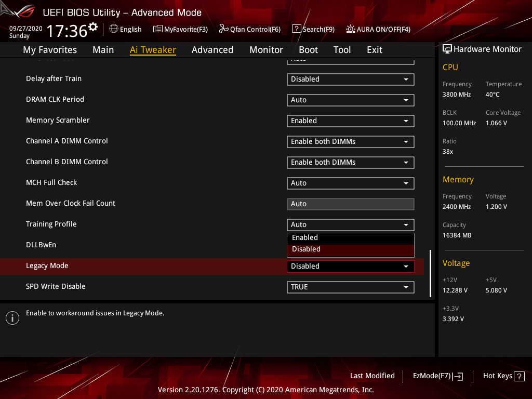Open the Exit menu tab

[x=374, y=50]
